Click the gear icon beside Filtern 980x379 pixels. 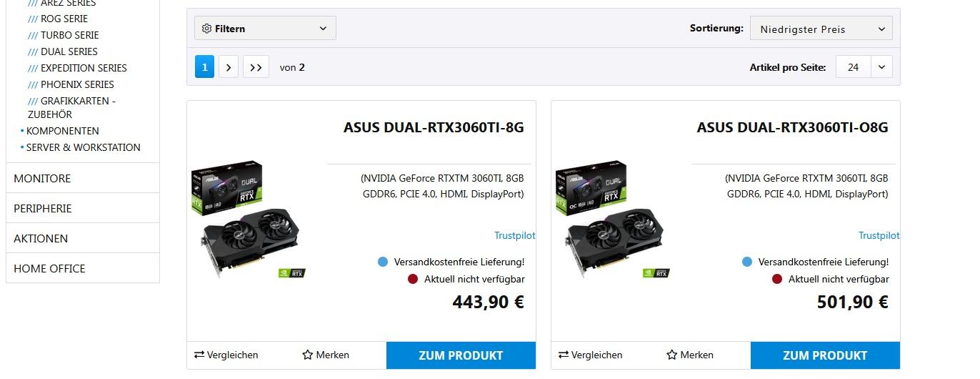(x=206, y=29)
